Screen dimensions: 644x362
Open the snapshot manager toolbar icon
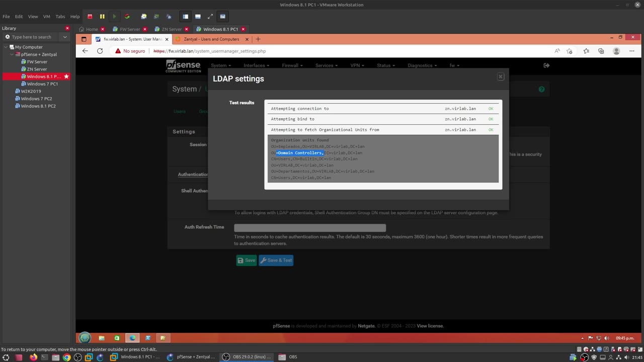pyautogui.click(x=169, y=17)
